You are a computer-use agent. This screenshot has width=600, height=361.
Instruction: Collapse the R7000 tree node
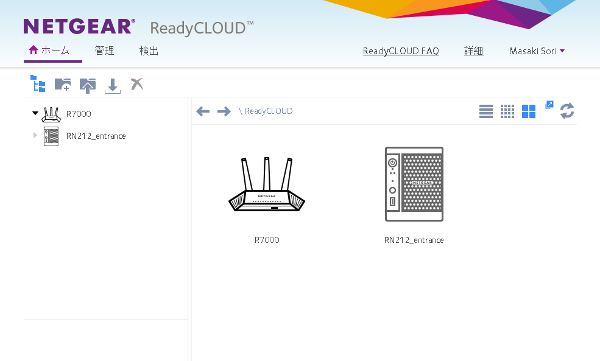[35, 113]
